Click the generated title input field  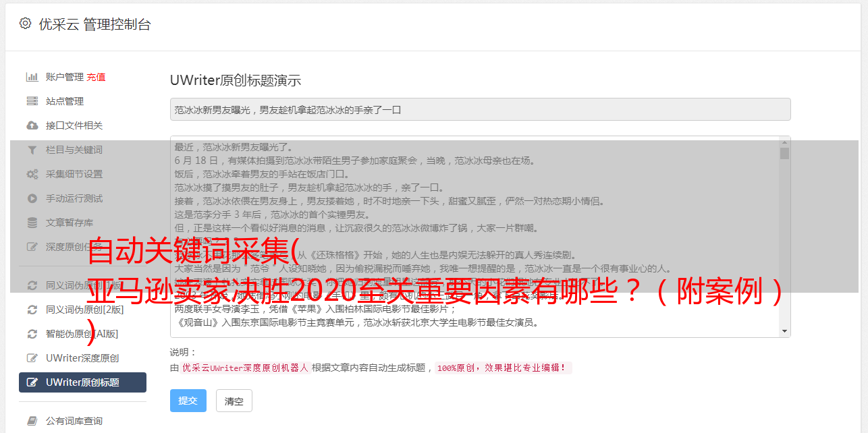pos(480,109)
